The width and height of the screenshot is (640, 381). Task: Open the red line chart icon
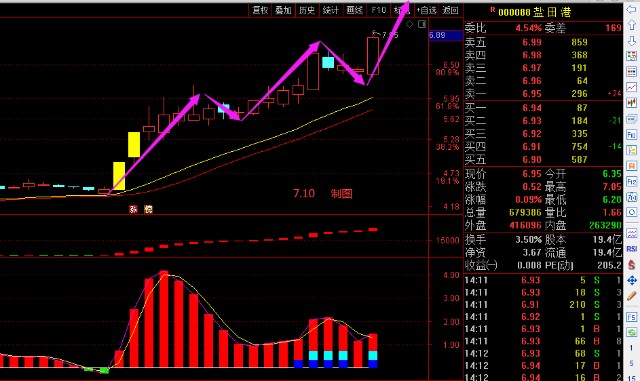click(x=631, y=87)
